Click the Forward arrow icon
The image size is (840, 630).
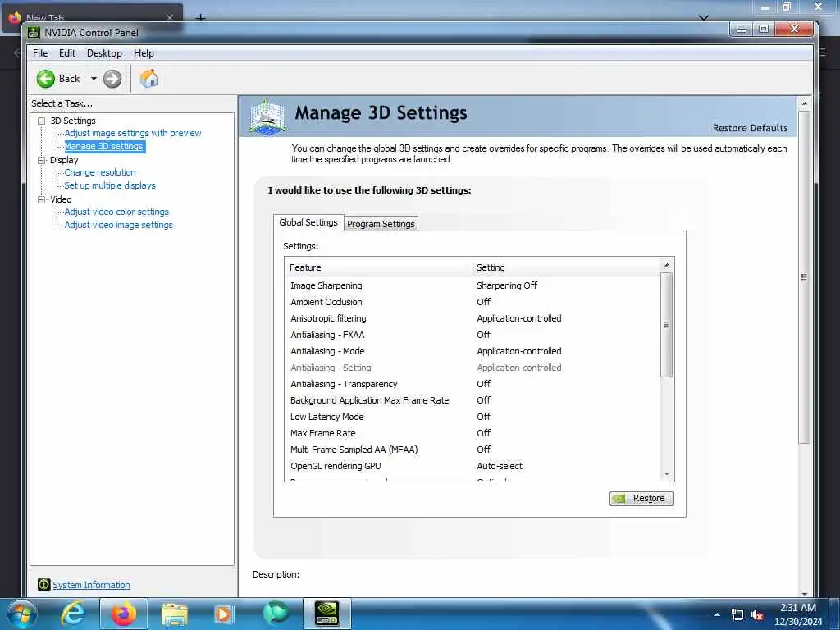tap(112, 79)
